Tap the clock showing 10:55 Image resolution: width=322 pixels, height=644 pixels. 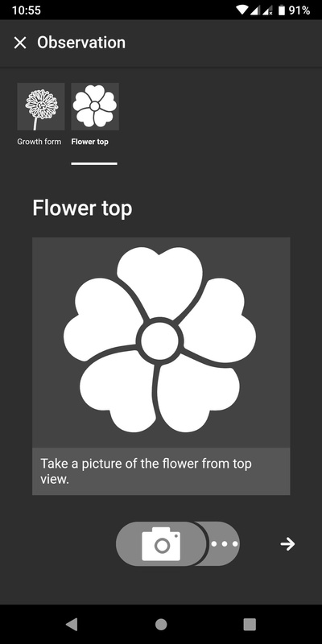(x=27, y=10)
